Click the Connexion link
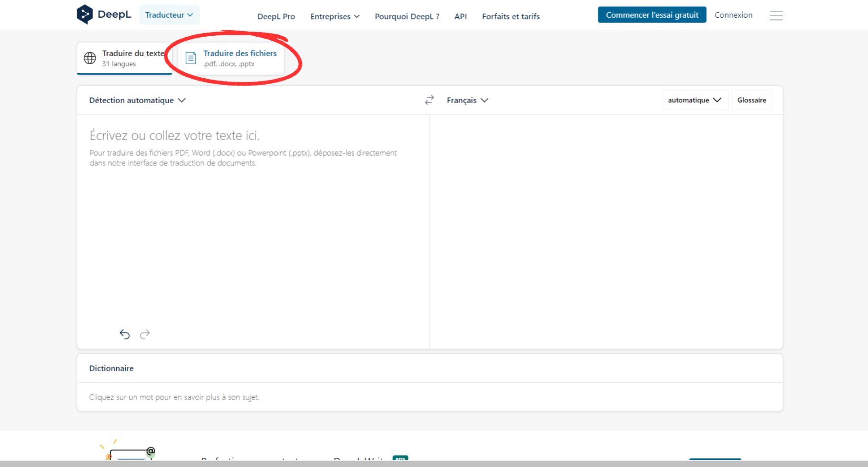 pos(733,15)
